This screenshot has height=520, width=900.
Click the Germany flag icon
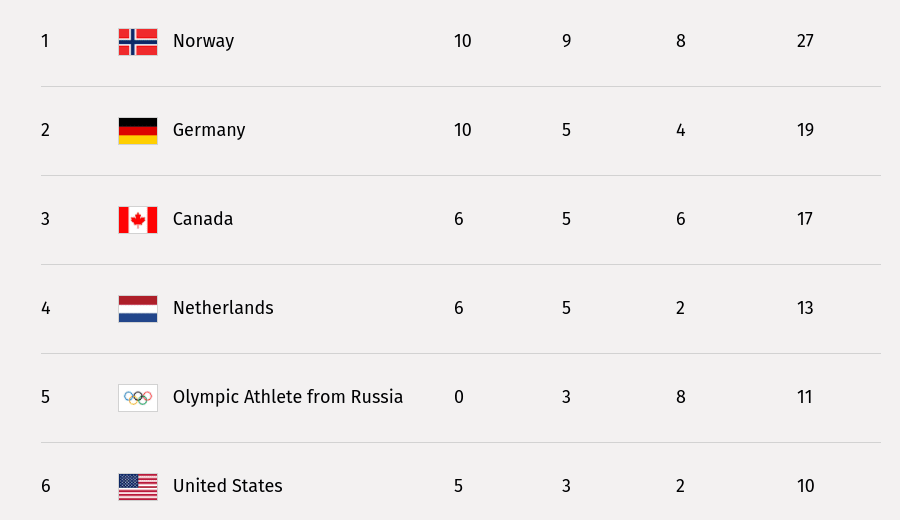tap(138, 130)
